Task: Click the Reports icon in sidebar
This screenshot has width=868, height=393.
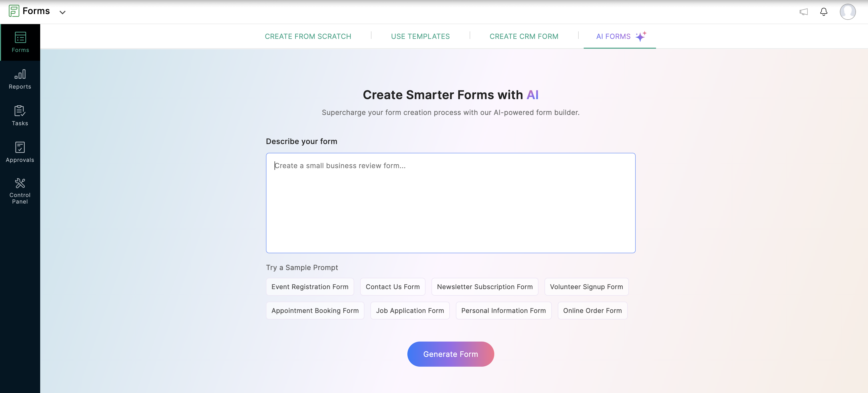Action: (x=20, y=79)
